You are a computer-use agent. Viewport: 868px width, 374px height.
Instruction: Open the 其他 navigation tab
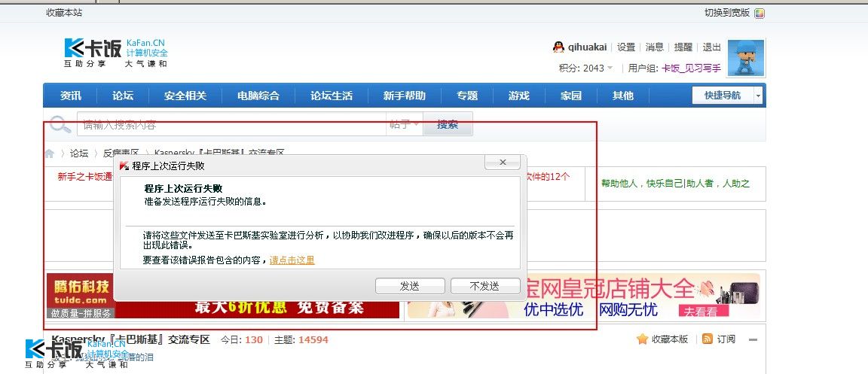pyautogui.click(x=623, y=96)
